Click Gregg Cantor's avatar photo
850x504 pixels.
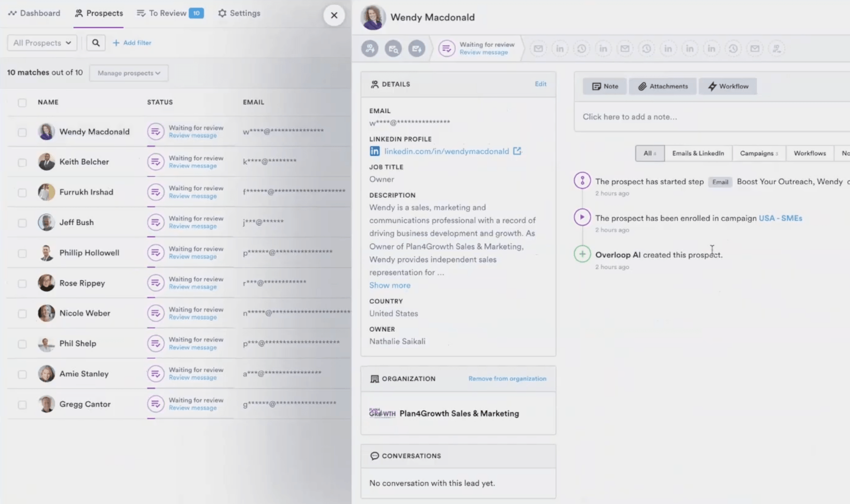[46, 404]
